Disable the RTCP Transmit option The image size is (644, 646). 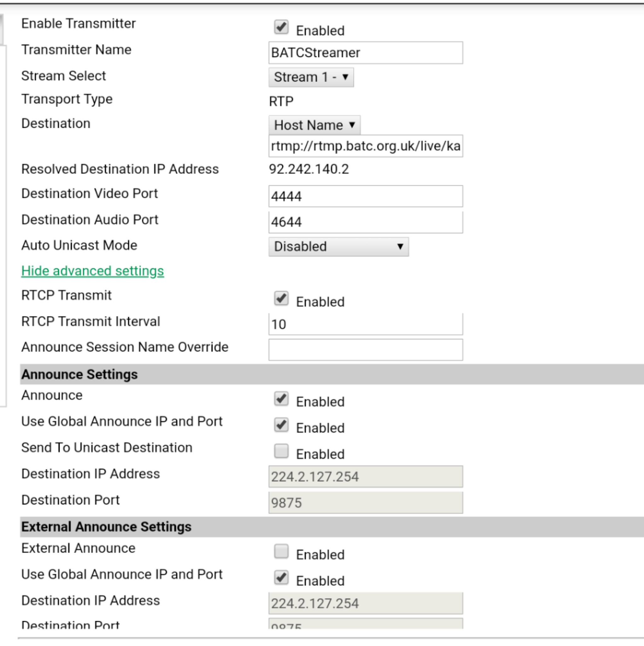click(x=281, y=298)
